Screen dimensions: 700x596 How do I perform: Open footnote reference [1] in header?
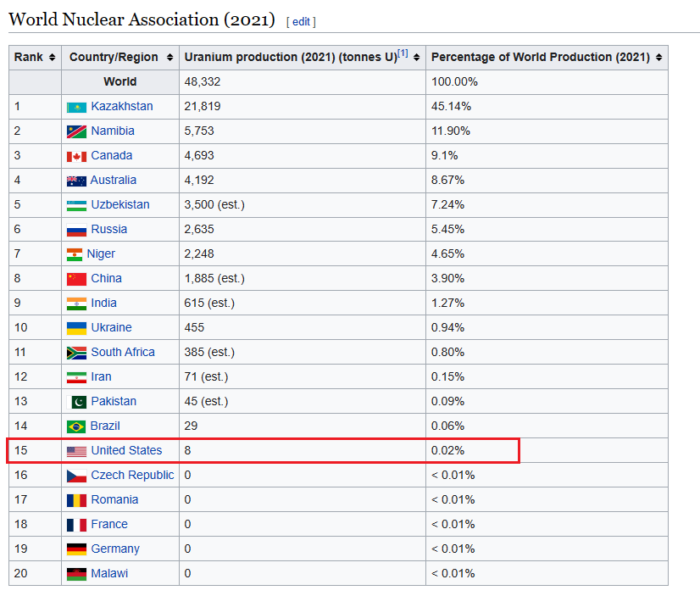pos(403,53)
